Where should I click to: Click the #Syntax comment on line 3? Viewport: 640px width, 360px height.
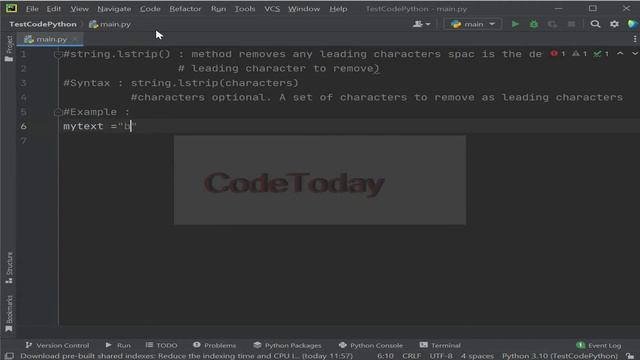coord(181,83)
